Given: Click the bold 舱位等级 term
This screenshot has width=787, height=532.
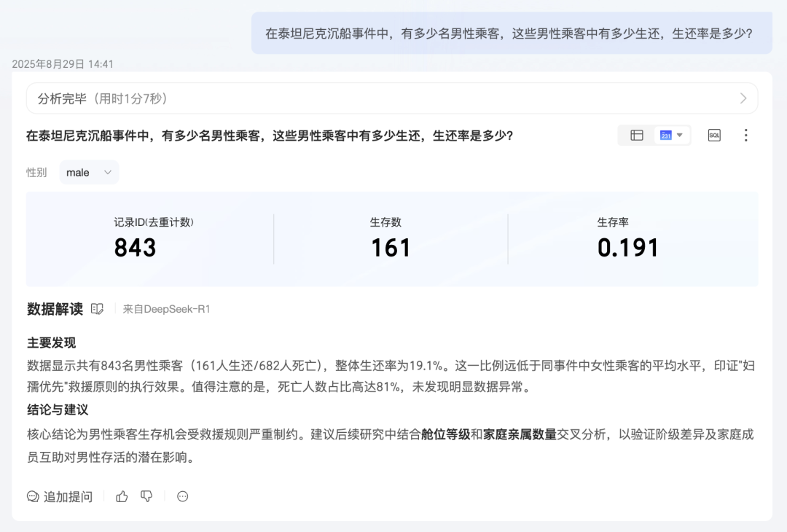Looking at the screenshot, I should click(446, 434).
